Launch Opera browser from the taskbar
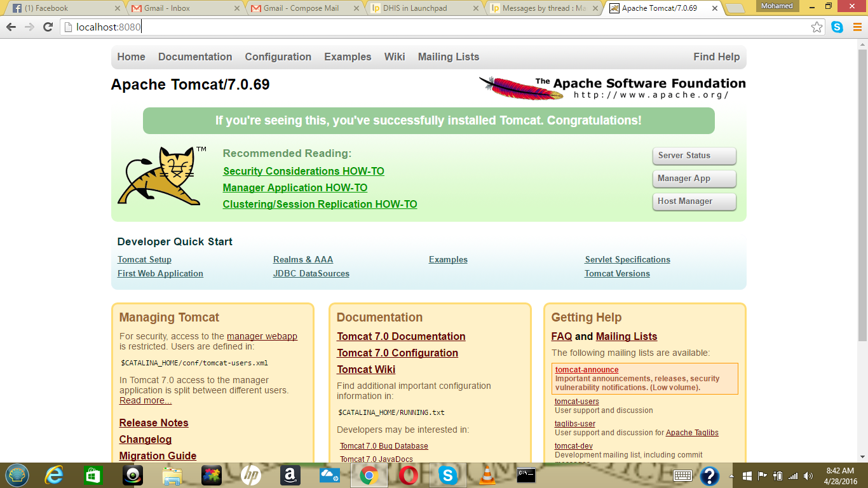The image size is (868, 488). (x=408, y=475)
